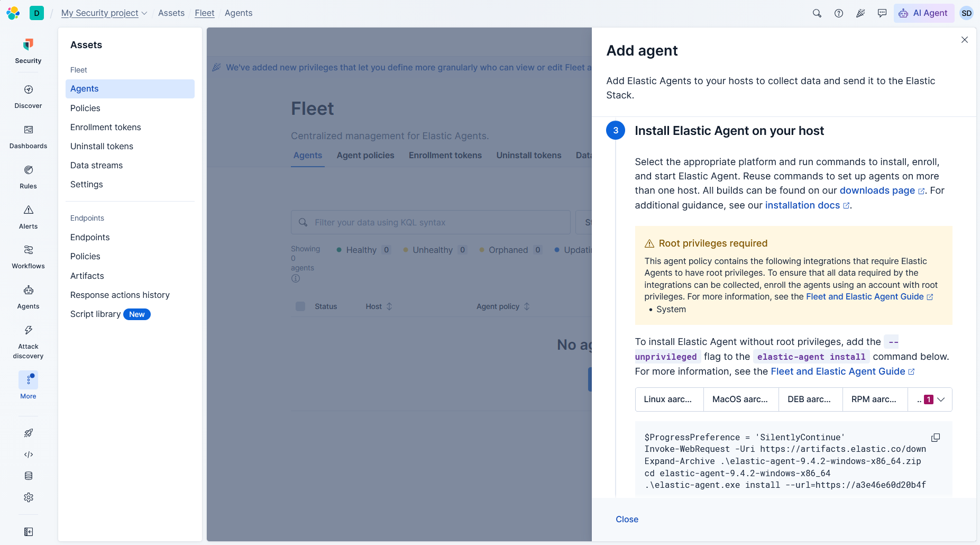Screen dimensions: 980x545
Task: Open Workflows in the side navigation
Action: point(29,257)
